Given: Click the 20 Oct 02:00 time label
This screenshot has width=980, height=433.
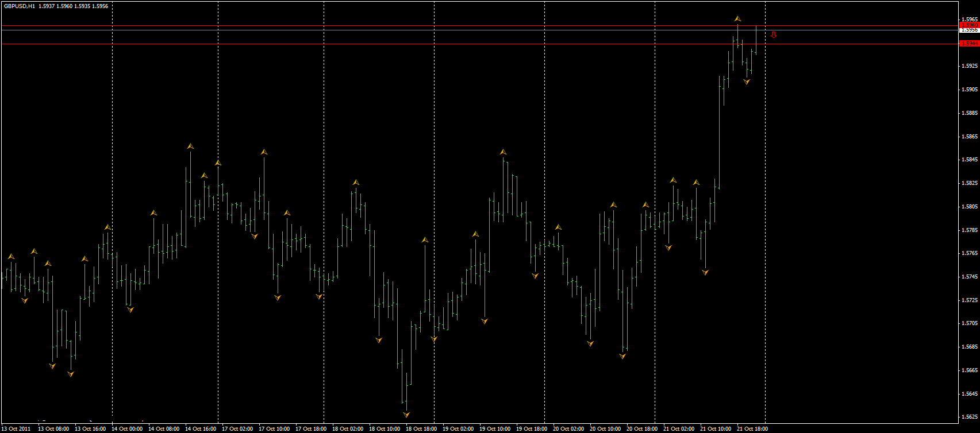Looking at the screenshot, I should point(568,428).
